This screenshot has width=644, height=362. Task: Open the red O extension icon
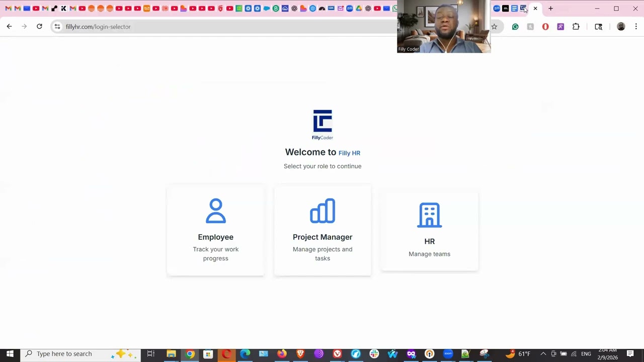[x=545, y=27]
